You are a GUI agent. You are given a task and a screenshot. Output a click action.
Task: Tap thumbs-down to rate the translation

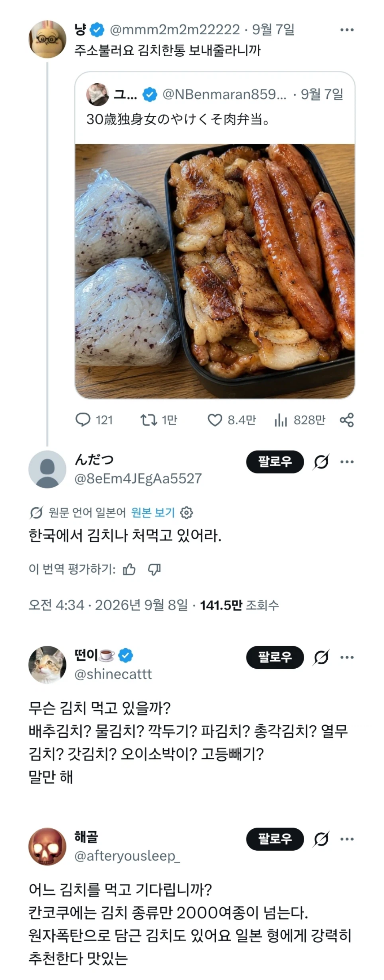click(154, 570)
